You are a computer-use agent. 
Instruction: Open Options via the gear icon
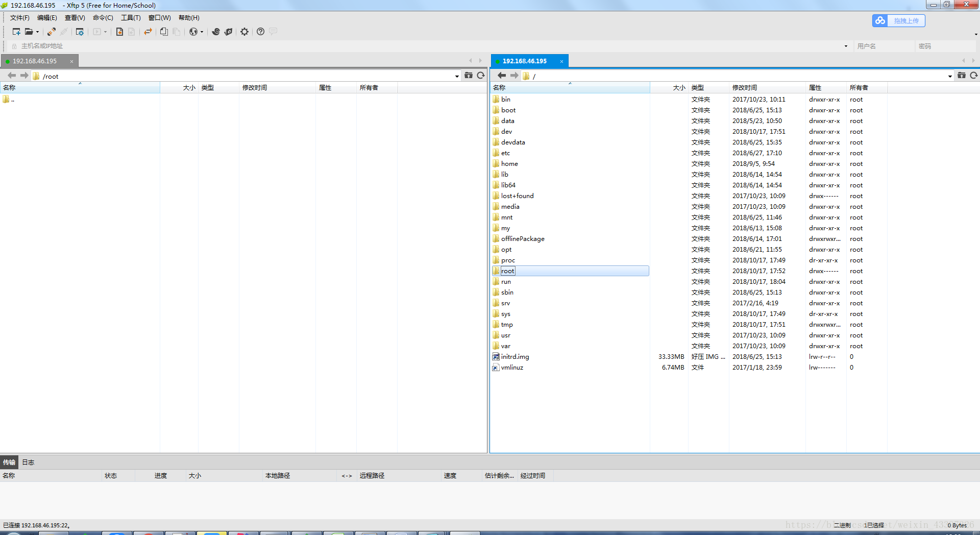244,32
